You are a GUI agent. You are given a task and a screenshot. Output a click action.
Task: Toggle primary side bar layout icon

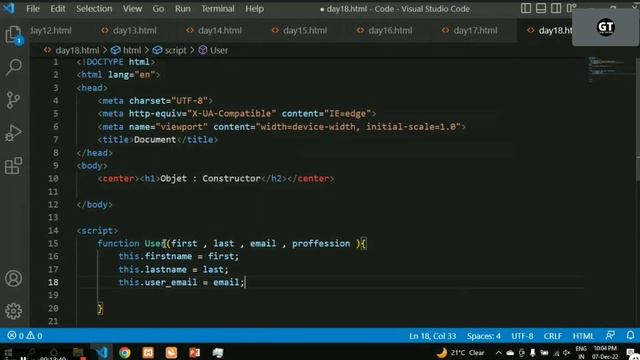point(526,8)
